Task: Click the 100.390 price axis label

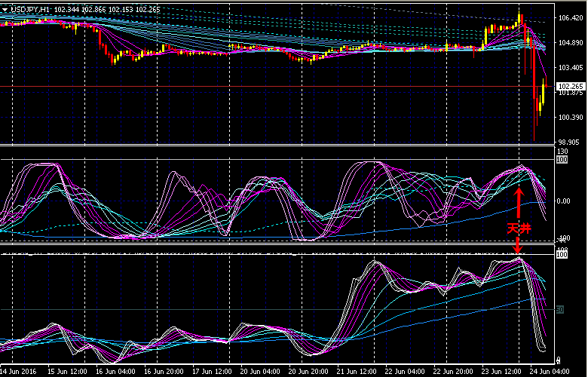Action: (571, 118)
